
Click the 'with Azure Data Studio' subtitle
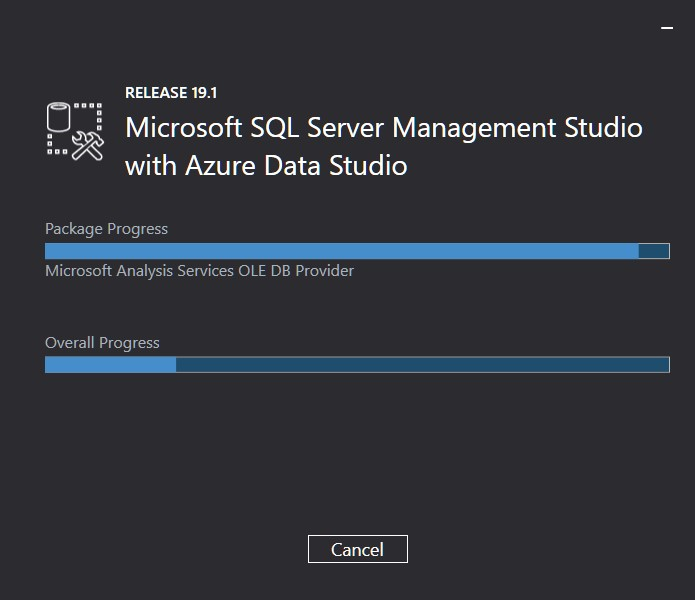pyautogui.click(x=266, y=166)
